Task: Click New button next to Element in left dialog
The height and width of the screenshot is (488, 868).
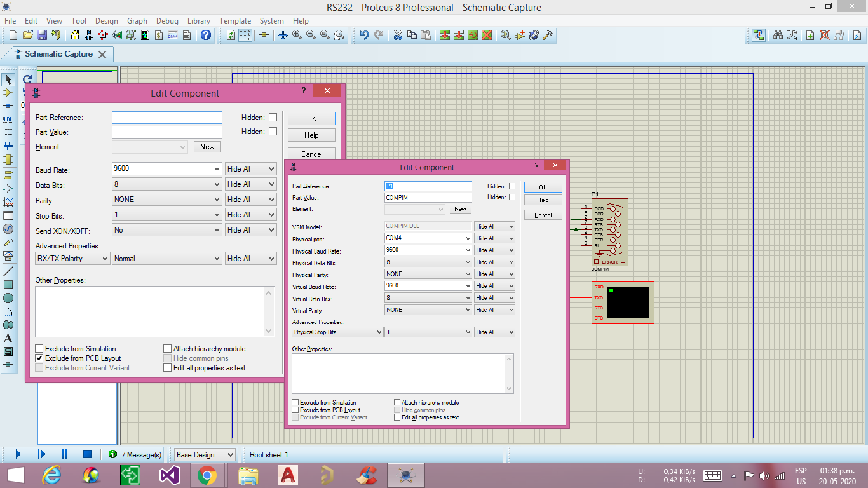Action: [x=207, y=147]
